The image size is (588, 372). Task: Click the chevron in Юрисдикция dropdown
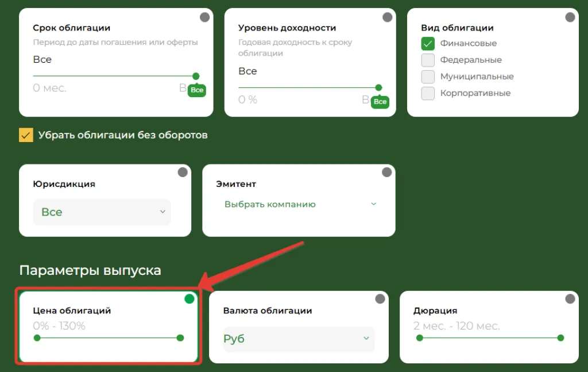pos(163,212)
